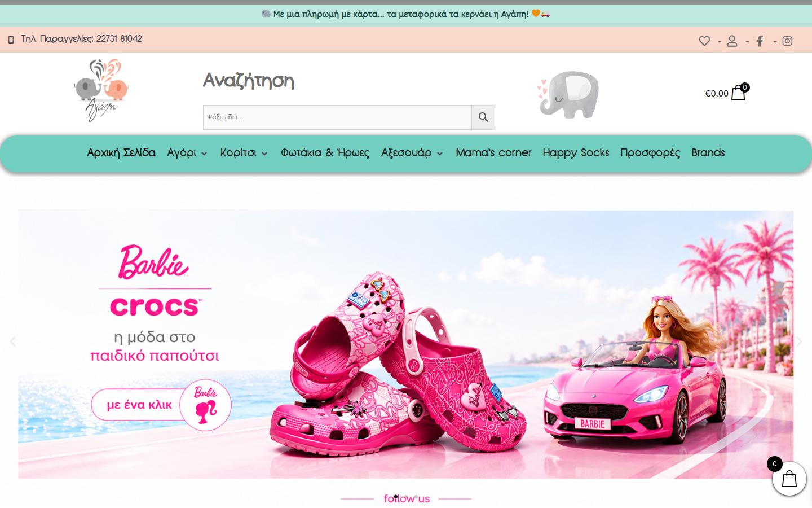812x508 pixels.
Task: Open the Αξεσουάρ menu item
Action: click(x=406, y=153)
